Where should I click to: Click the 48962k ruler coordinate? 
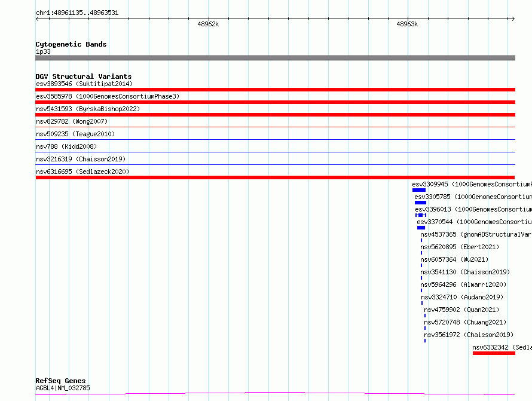pyautogui.click(x=208, y=24)
